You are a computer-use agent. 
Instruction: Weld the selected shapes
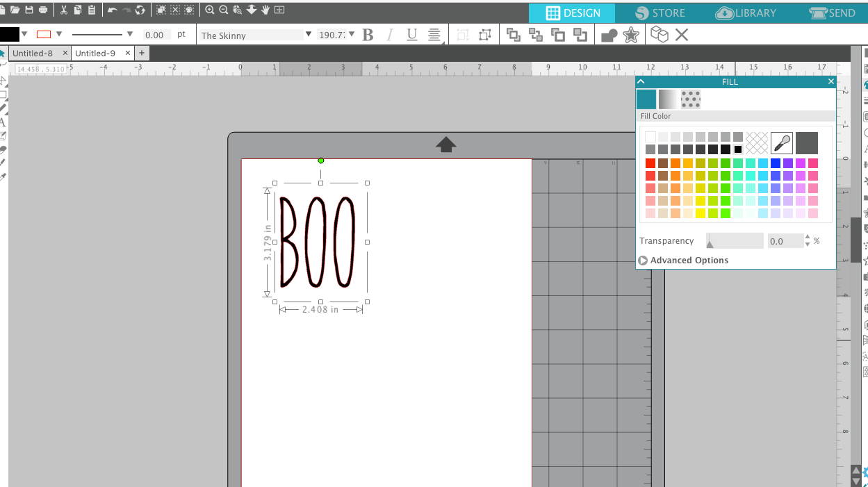pos(609,35)
